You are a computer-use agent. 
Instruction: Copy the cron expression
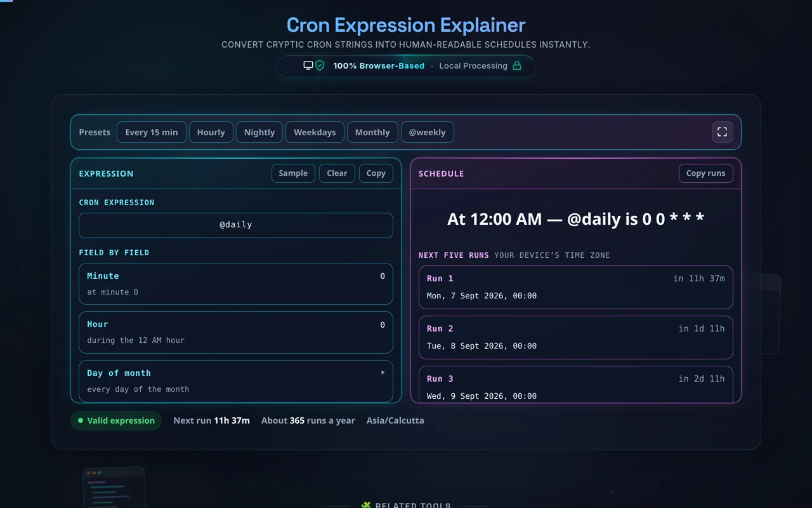376,173
